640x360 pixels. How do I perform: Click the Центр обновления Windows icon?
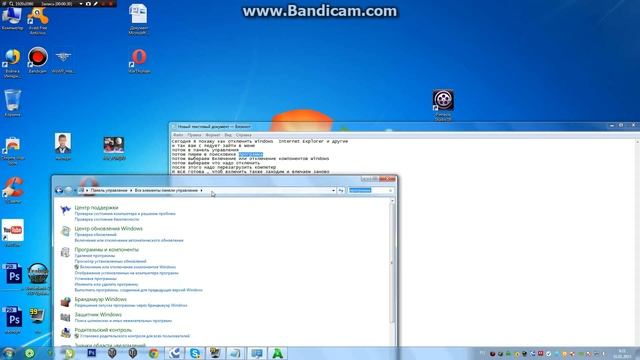tap(65, 231)
